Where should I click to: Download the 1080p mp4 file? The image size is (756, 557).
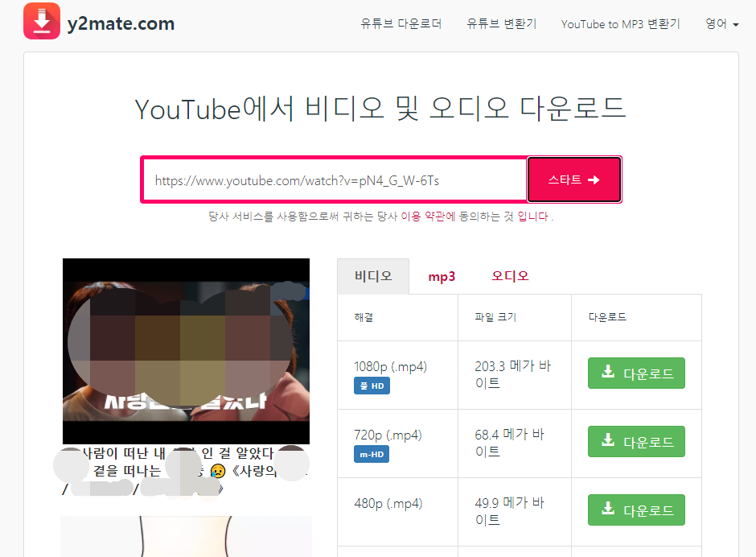click(x=636, y=373)
